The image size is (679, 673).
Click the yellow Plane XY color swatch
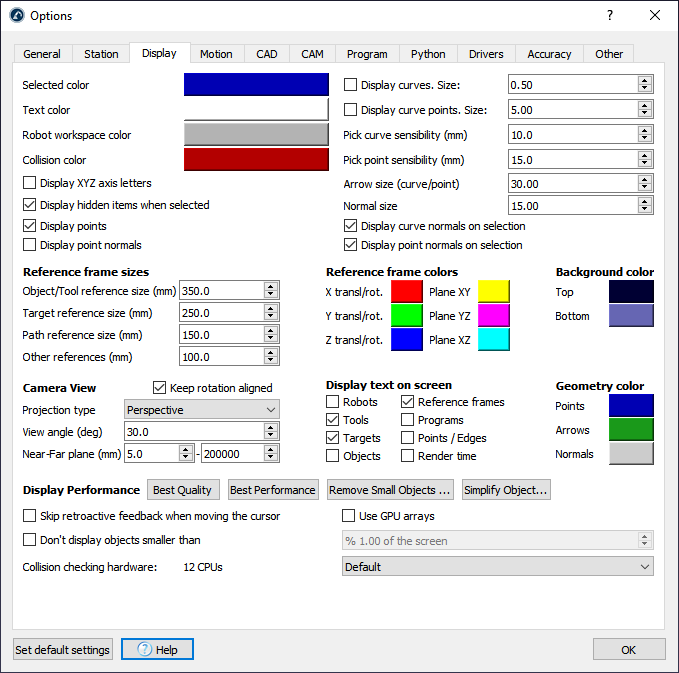tap(493, 291)
